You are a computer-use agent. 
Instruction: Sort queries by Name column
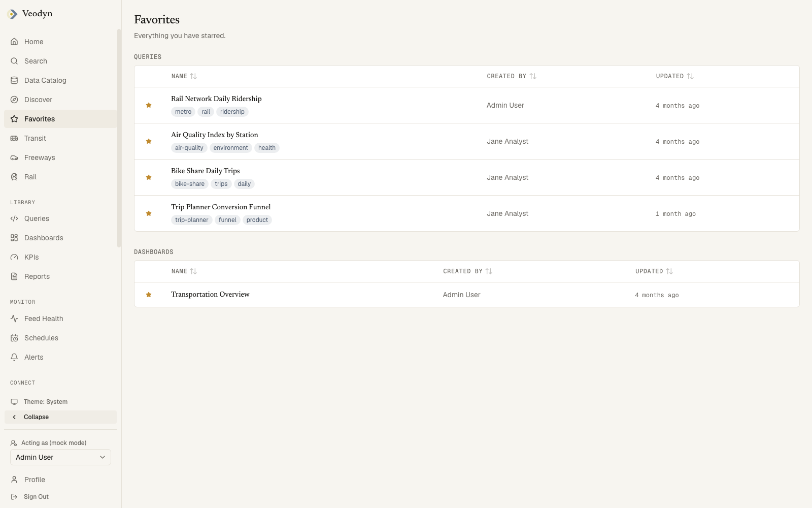(184, 76)
